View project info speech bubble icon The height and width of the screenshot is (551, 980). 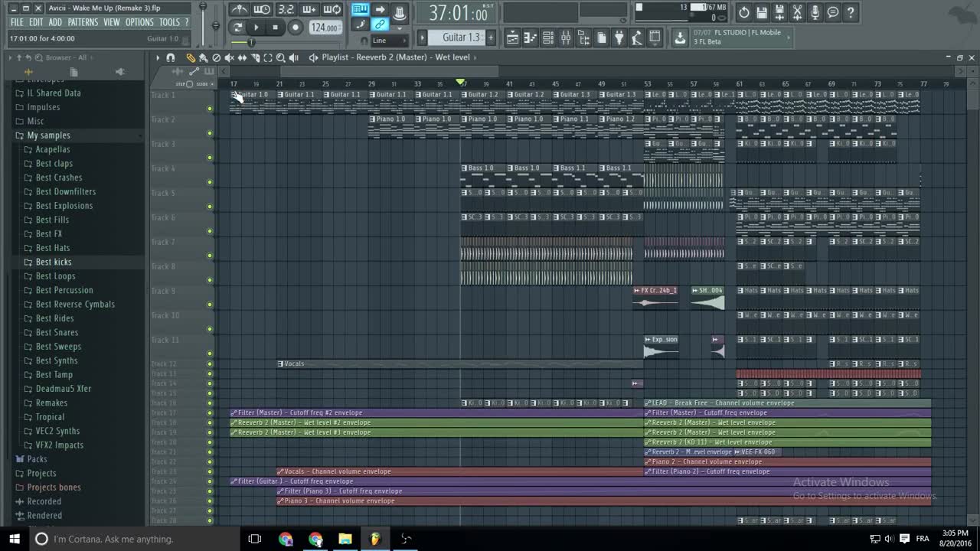click(x=833, y=12)
